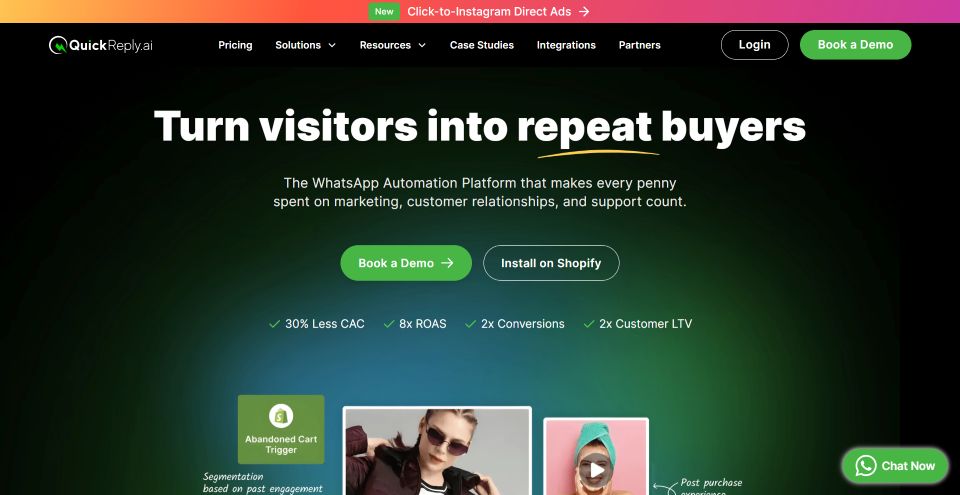Click the checkmark beside 8x ROAS

click(389, 323)
